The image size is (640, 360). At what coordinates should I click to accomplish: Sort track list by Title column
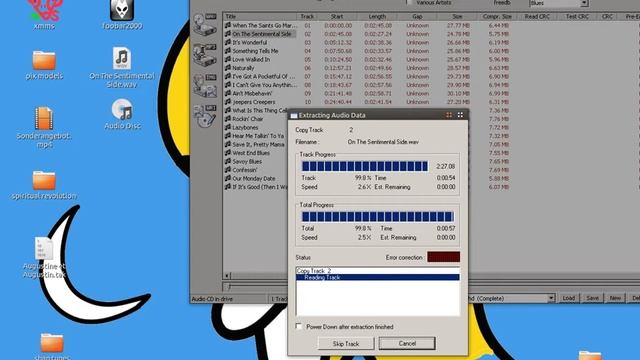pos(260,17)
